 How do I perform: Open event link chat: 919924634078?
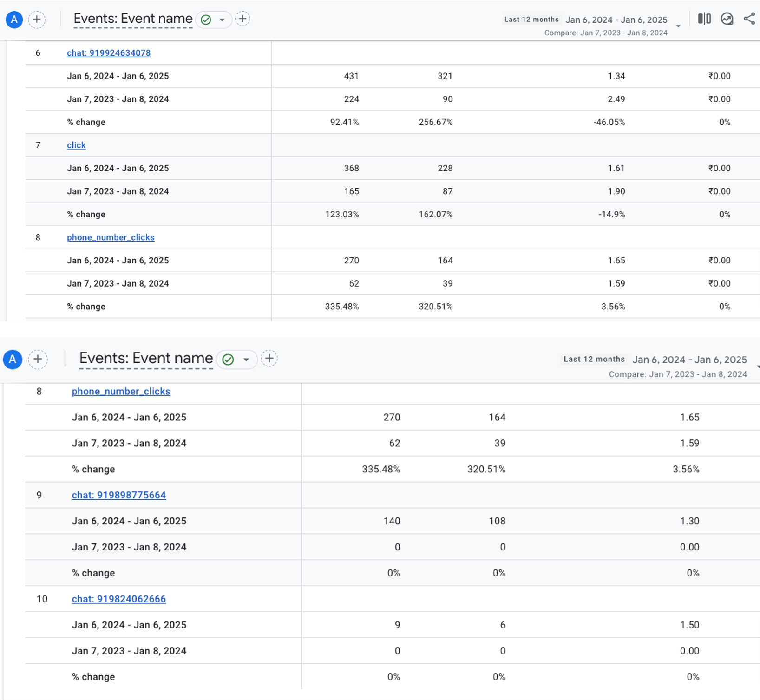coord(109,53)
